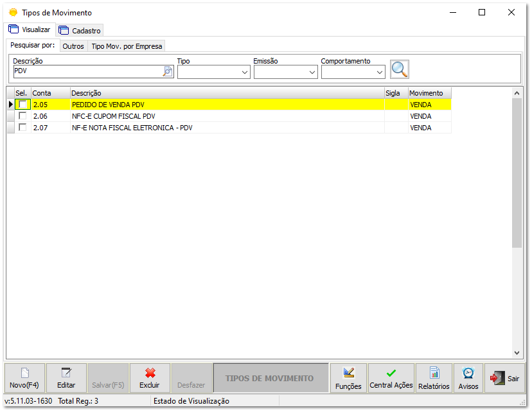Run the search with the magnifier button

point(400,70)
